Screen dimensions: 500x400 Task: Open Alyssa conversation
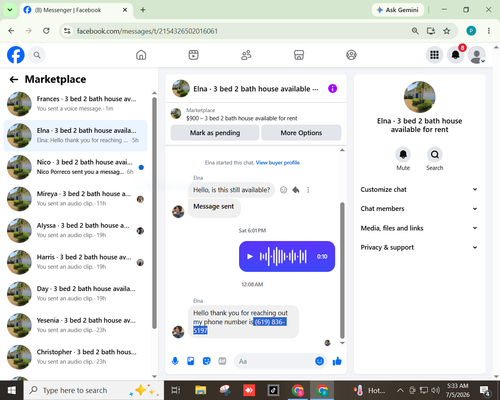75,230
